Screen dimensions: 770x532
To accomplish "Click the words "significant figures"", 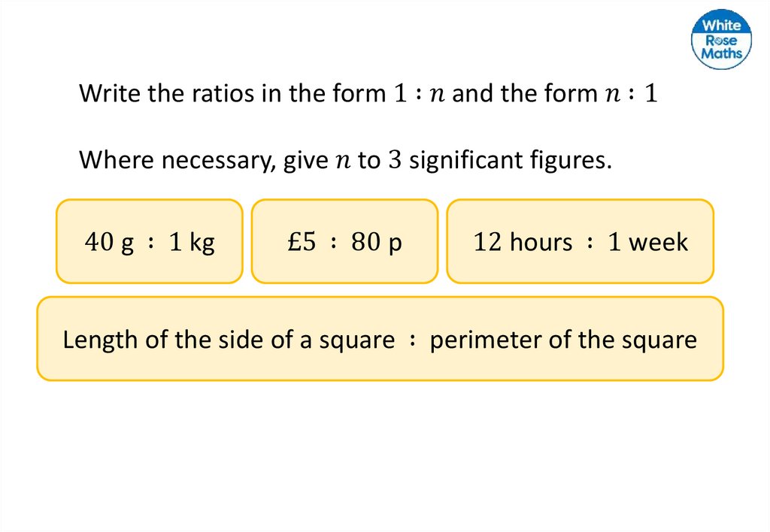I will click(510, 160).
